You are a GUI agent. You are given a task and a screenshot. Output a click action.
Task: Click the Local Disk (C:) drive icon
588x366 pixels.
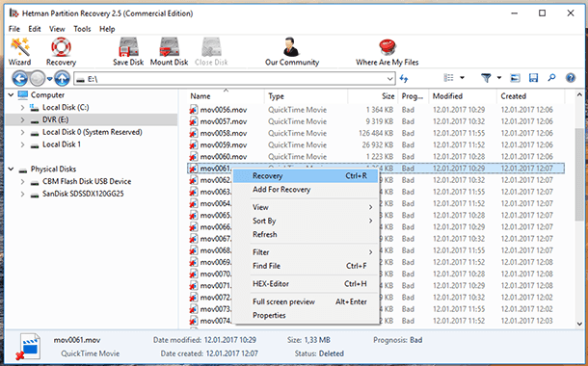[x=35, y=108]
